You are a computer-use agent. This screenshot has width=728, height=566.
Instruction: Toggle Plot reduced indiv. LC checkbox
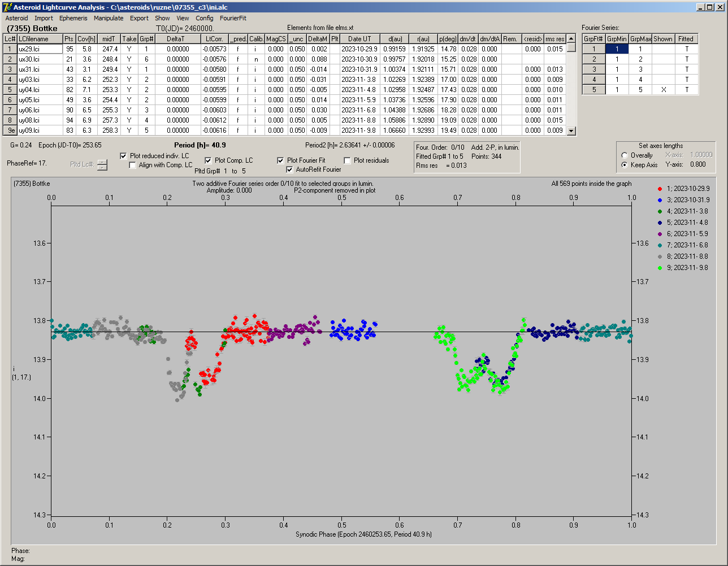point(124,156)
